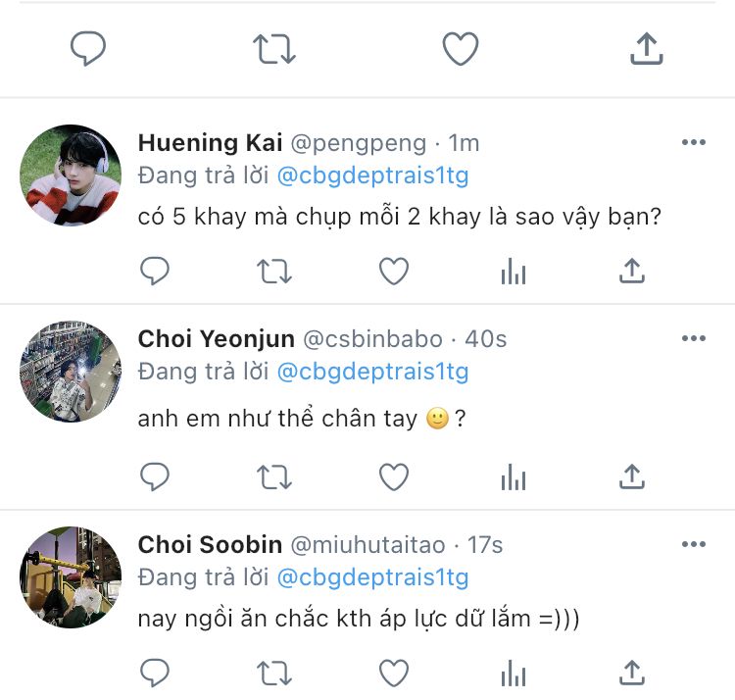
Task: Retweet Huening Kai's reply
Action: pyautogui.click(x=273, y=272)
